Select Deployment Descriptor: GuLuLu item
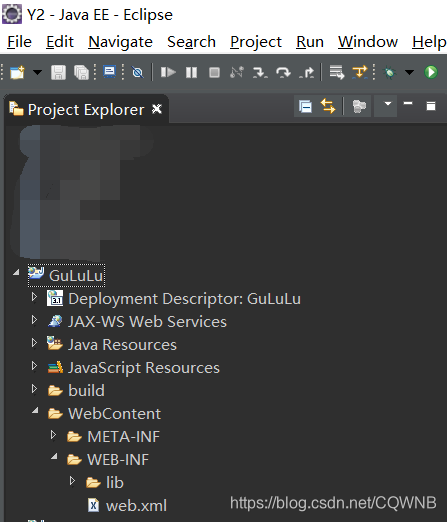The image size is (447, 522). [184, 299]
